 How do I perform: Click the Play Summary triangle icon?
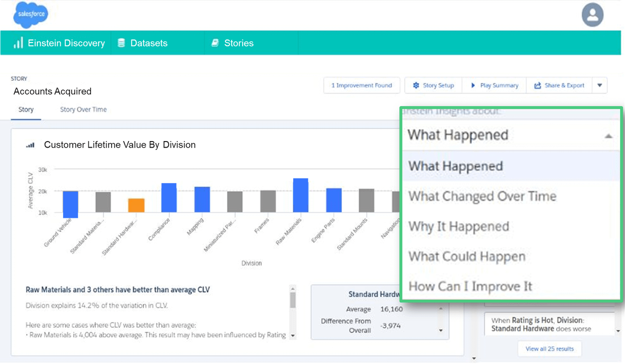(473, 85)
